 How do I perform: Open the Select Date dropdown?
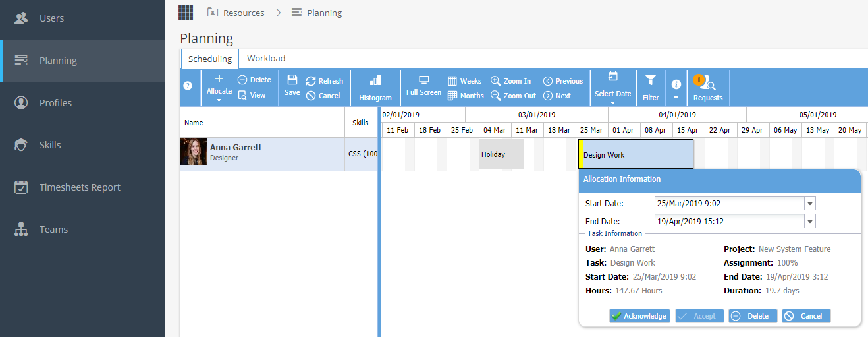click(612, 88)
